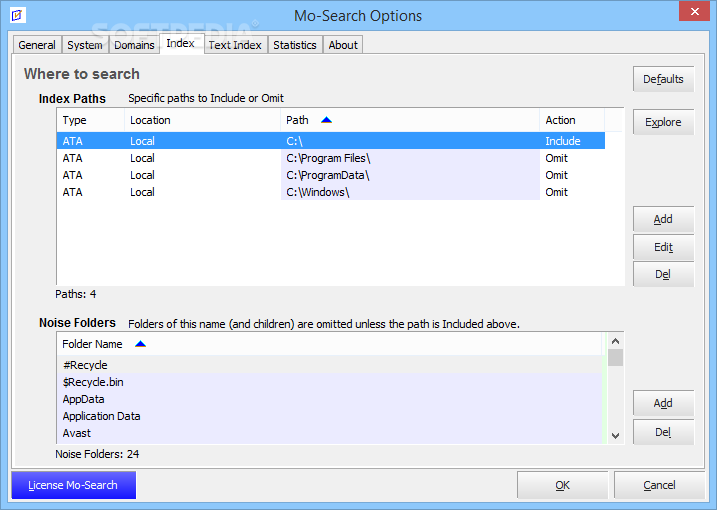Viewport: 717px width, 510px height.
Task: Click the Path column header
Action: pos(410,120)
